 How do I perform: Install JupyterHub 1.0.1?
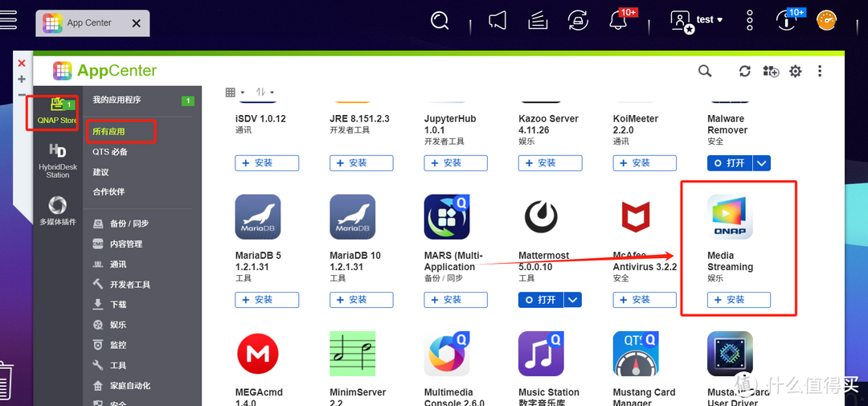[456, 163]
